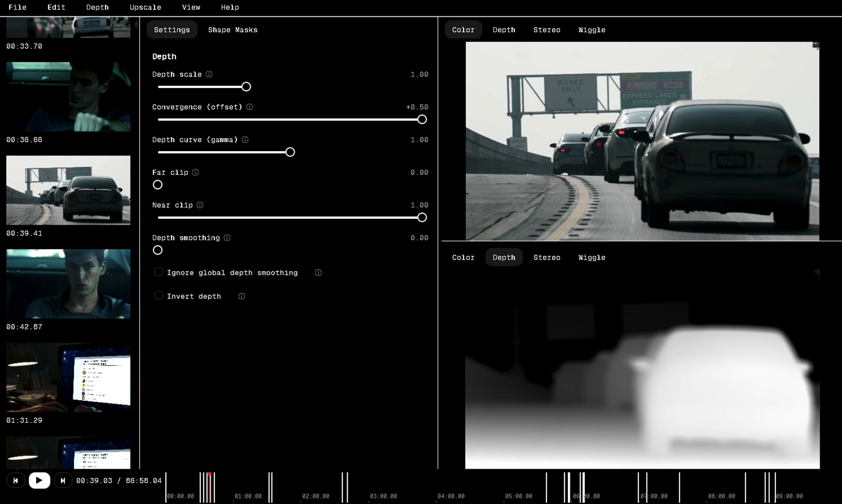The height and width of the screenshot is (504, 842).
Task: Toggle the Invert depth checkbox
Action: [x=158, y=296]
